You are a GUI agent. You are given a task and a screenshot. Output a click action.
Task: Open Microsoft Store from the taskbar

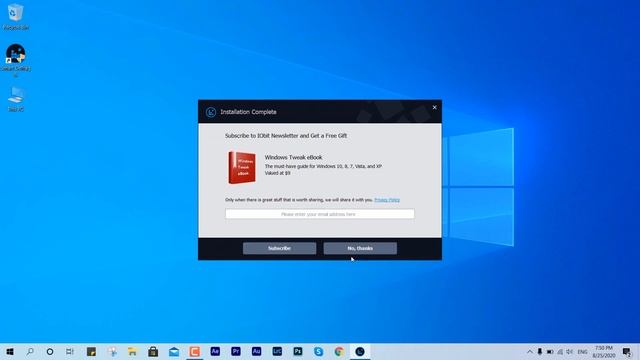pos(153,351)
